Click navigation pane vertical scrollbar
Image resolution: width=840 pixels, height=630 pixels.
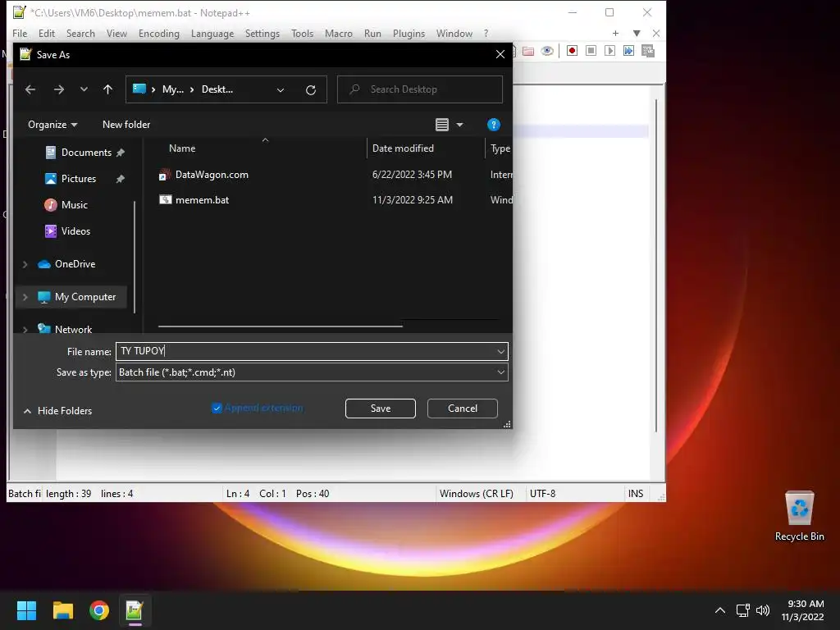[134, 257]
